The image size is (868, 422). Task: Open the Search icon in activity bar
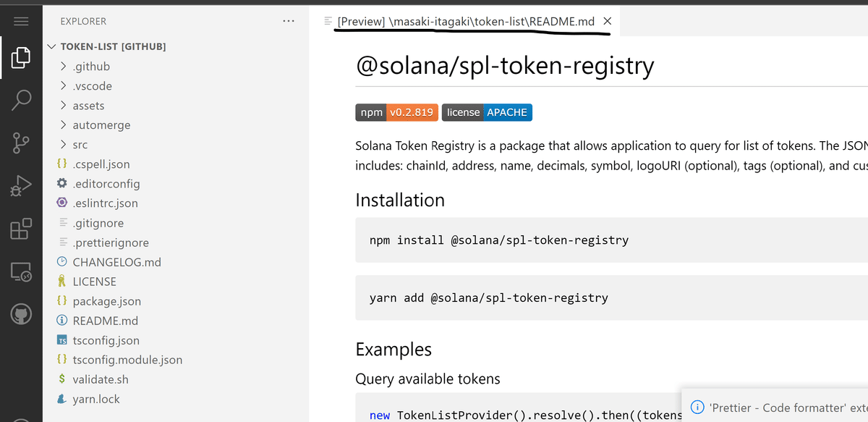coord(21,101)
